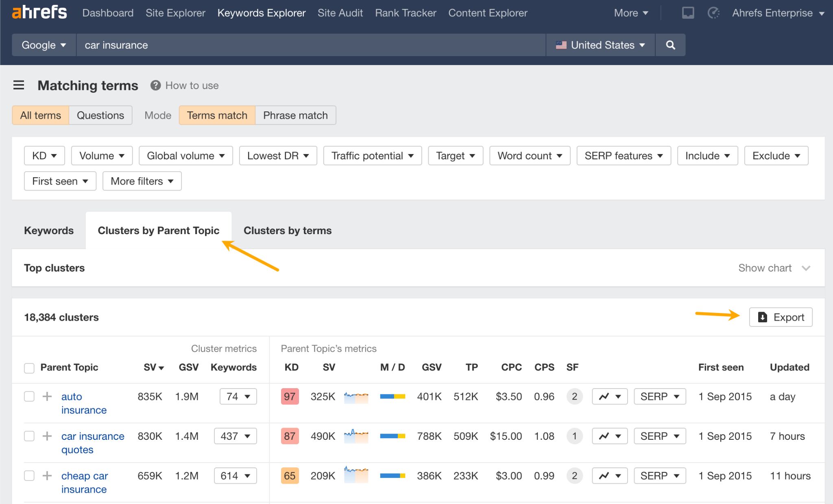The image size is (833, 504).
Task: Open the Google search engine dropdown
Action: click(44, 45)
